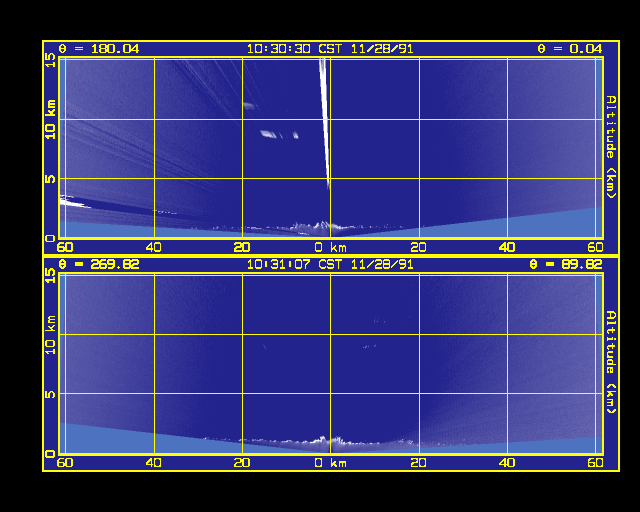Click the lower panel's "15" altitude tick label
The height and width of the screenshot is (512, 640).
50,276
